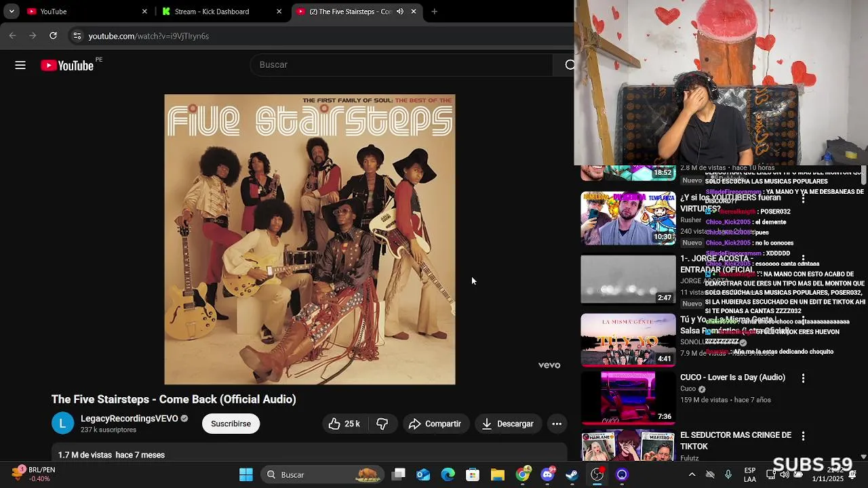The width and height of the screenshot is (868, 488).
Task: Switch to Chrome in the taskbar
Action: click(523, 474)
